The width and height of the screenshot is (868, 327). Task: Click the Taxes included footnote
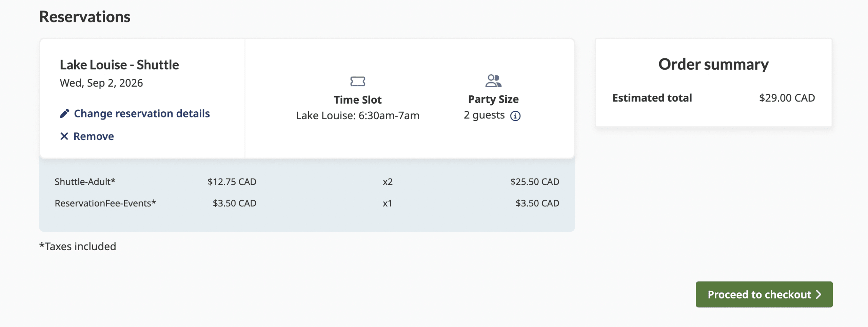[78, 246]
